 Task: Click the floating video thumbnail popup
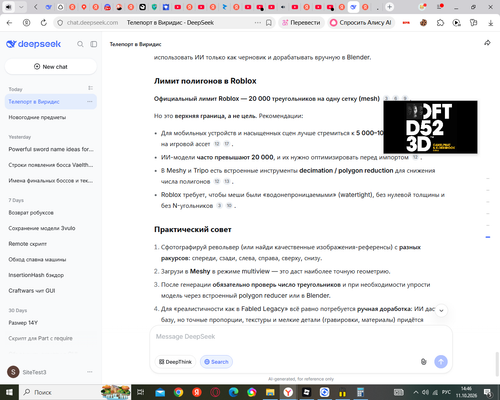pos(430,127)
